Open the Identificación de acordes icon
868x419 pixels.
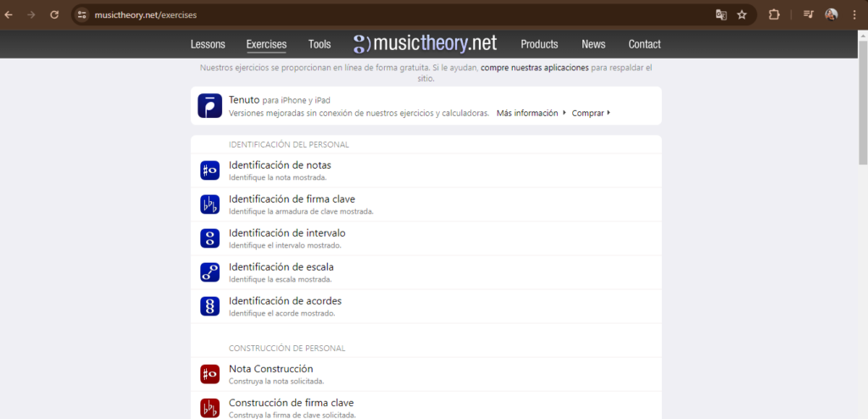coord(209,306)
